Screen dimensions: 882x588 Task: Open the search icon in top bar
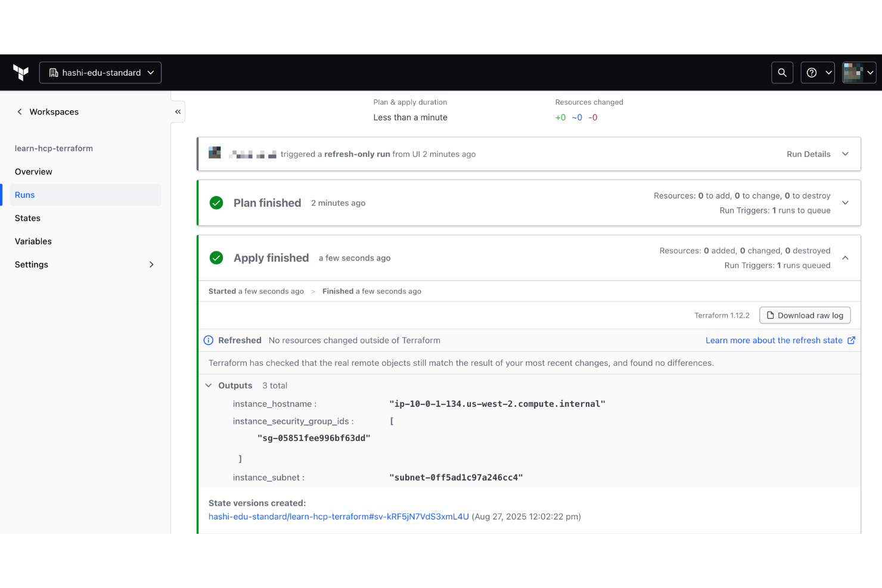(782, 72)
